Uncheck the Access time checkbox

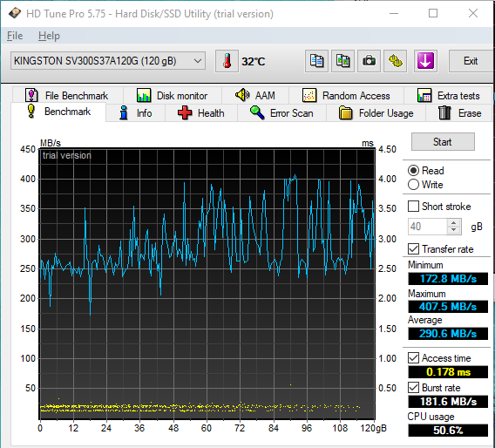tap(414, 358)
